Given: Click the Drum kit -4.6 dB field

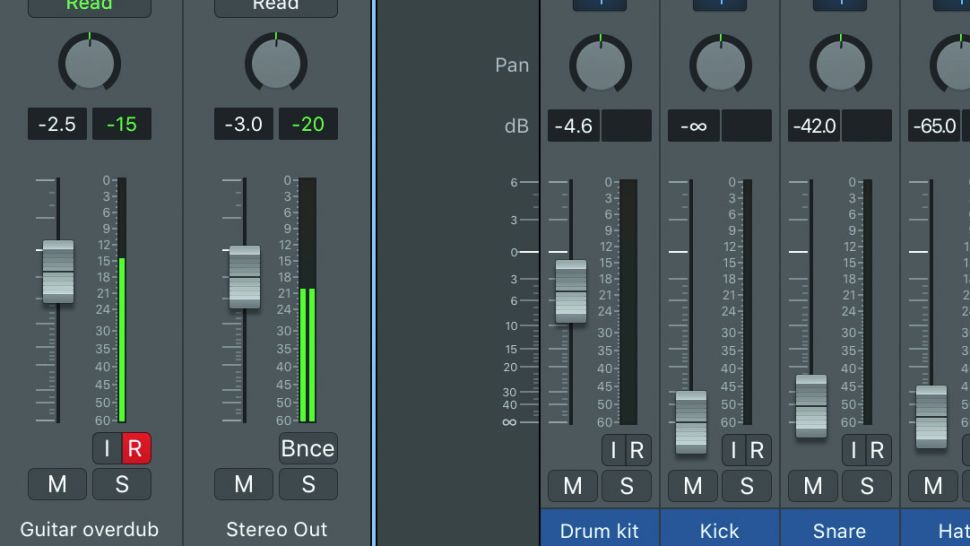Looking at the screenshot, I should tap(573, 127).
